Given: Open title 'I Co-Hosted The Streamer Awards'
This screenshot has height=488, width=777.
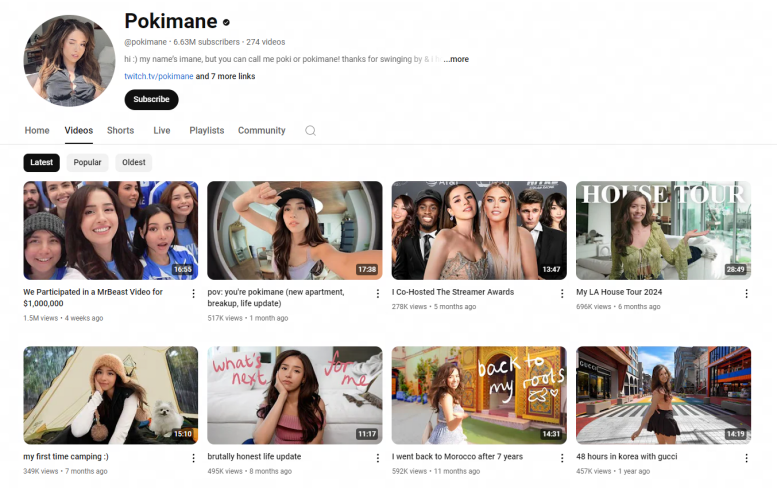Looking at the screenshot, I should (x=453, y=292).
